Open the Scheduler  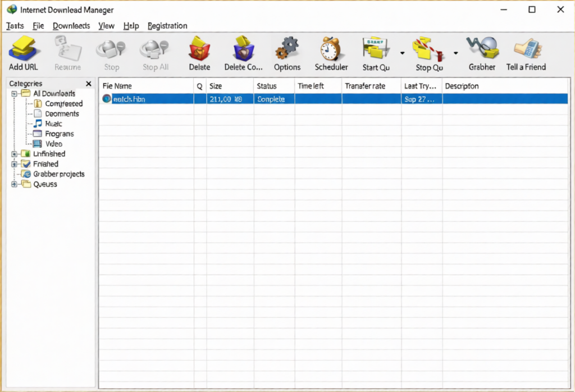tap(331, 53)
